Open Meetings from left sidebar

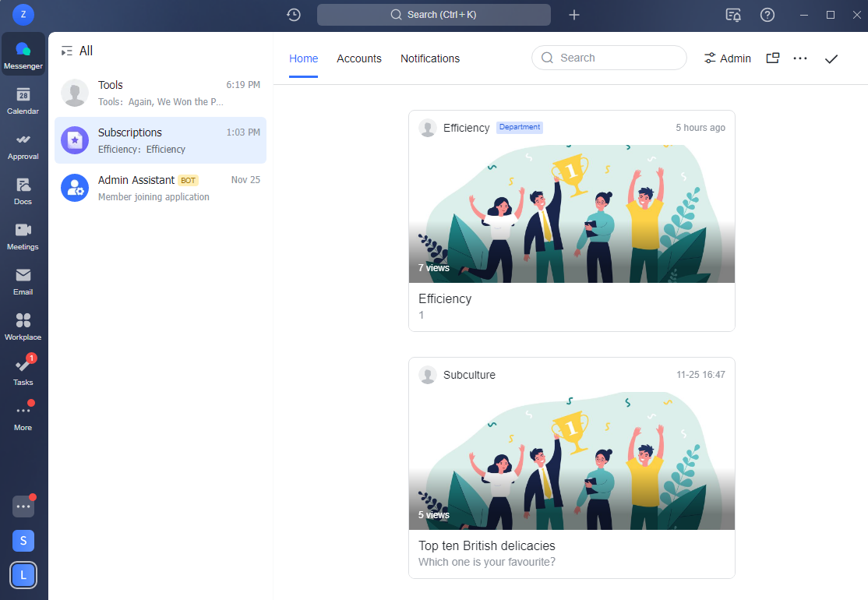[x=23, y=237]
